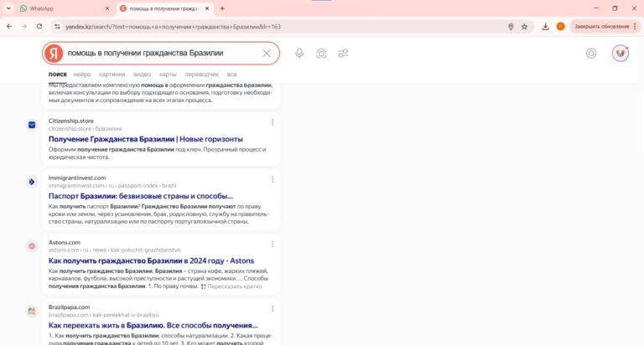
Task: Open options menu for Citizenship.store result
Action: pyautogui.click(x=273, y=122)
